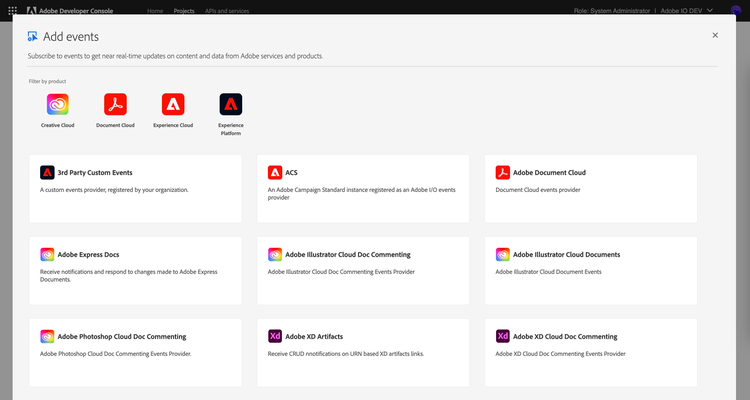Open APIs and services tab
Image resolution: width=750 pixels, height=400 pixels.
point(226,10)
